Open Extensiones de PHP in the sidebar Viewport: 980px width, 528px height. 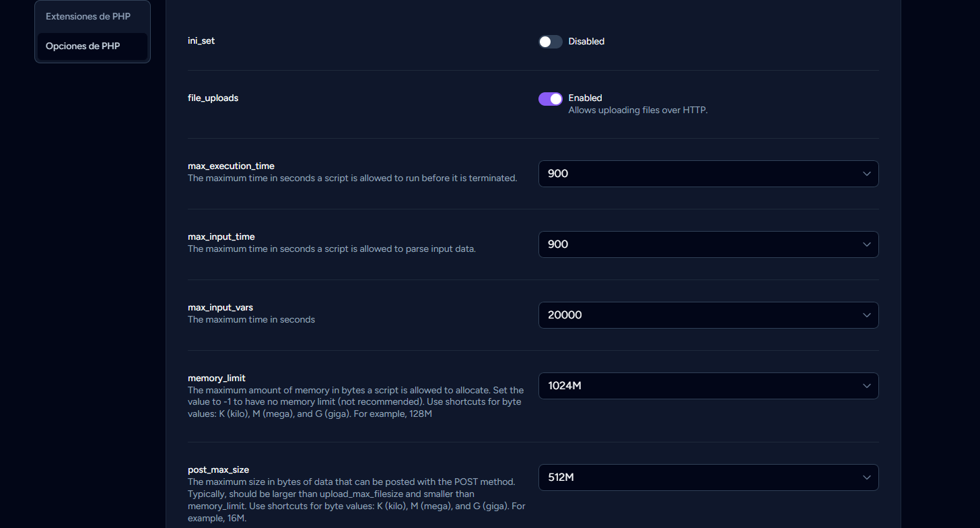[x=88, y=16]
